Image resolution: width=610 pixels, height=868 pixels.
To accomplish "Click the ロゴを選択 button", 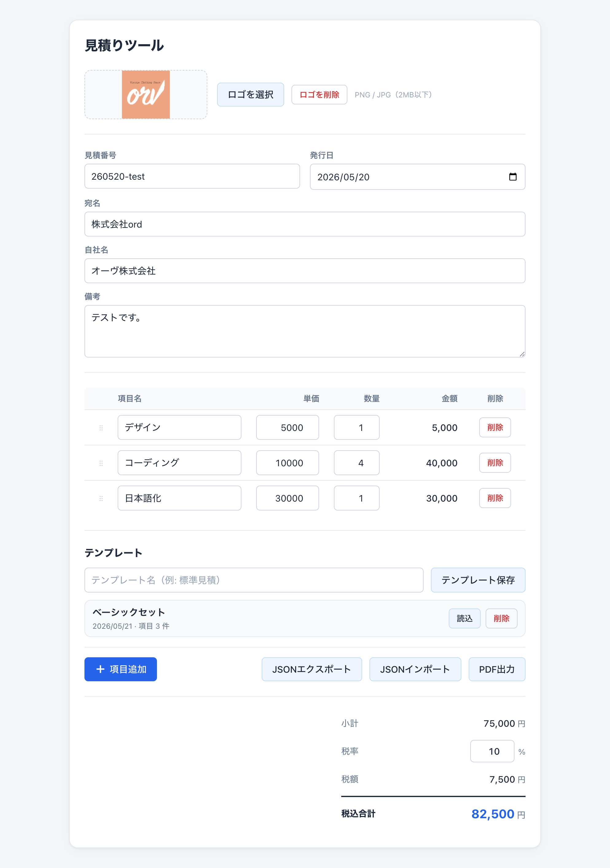I will [x=250, y=95].
